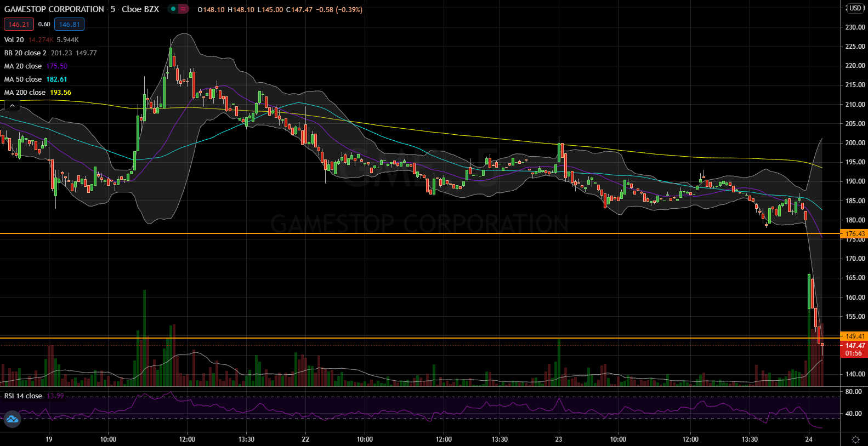
Task: Click the 176.43 orange price level label
Action: (854, 234)
